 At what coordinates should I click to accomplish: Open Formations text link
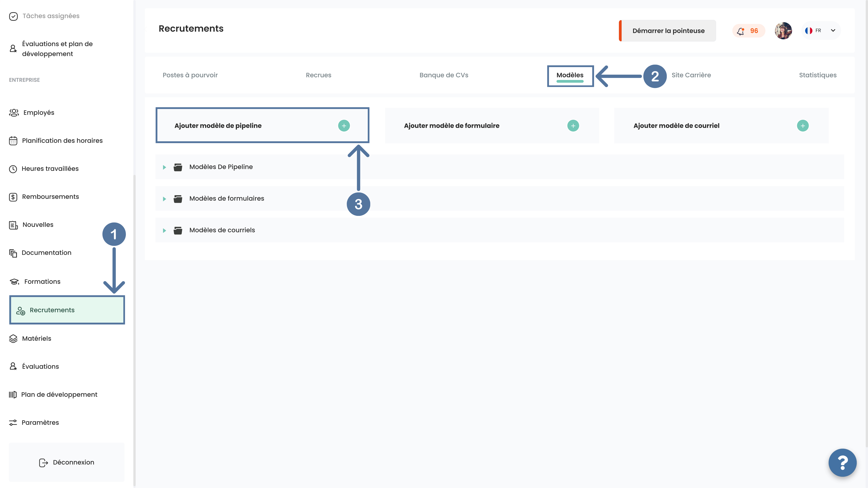42,282
